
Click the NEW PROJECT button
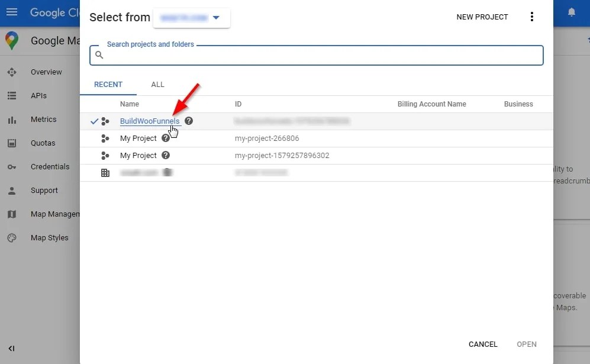coord(482,17)
